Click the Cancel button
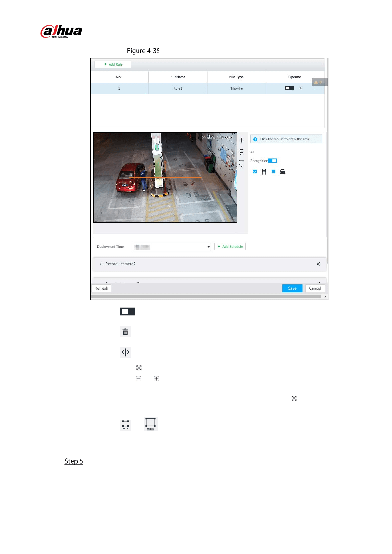The height and width of the screenshot is (554, 392). (315, 288)
